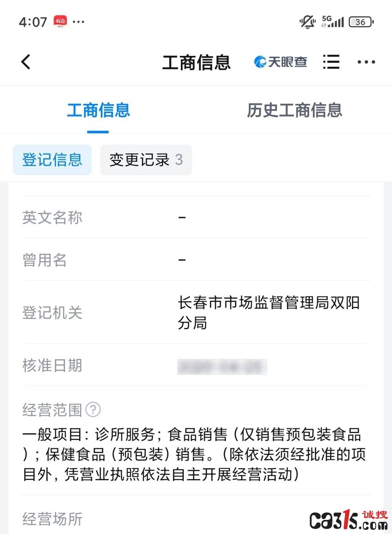Tap the 工商信息 page title

click(x=197, y=62)
